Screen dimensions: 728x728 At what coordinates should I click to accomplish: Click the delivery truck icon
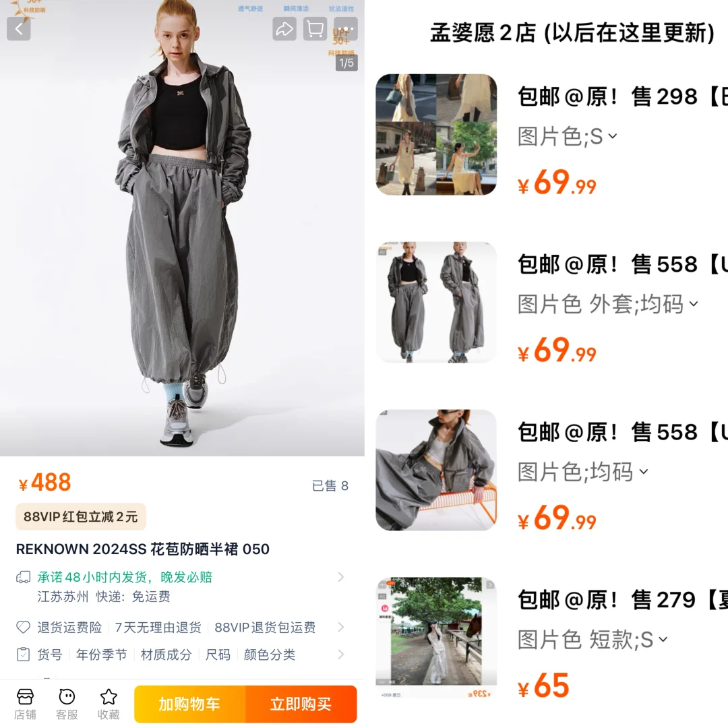coord(23,577)
